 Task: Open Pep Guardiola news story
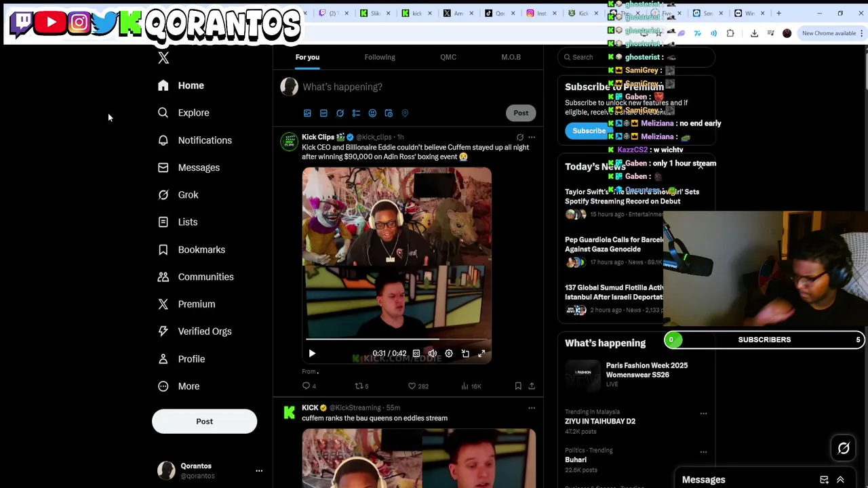pyautogui.click(x=614, y=251)
